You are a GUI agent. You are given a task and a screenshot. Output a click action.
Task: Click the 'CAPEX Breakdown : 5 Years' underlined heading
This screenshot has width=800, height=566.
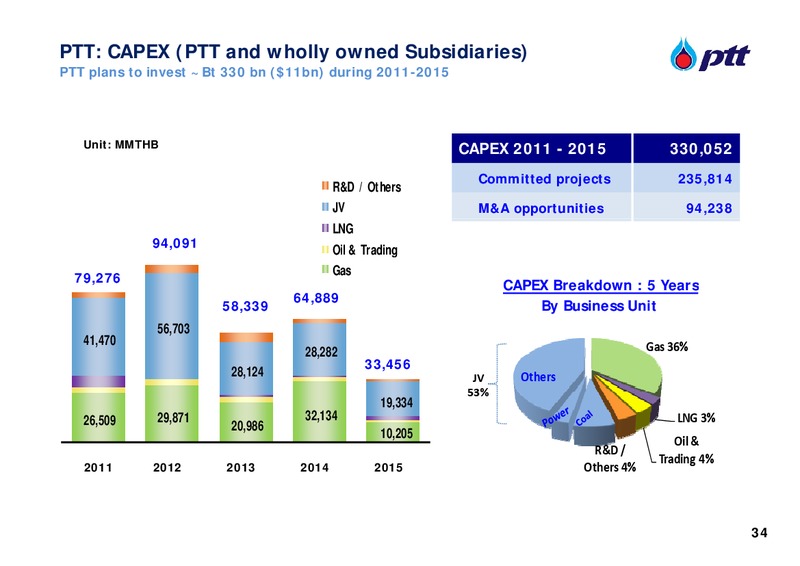click(601, 285)
